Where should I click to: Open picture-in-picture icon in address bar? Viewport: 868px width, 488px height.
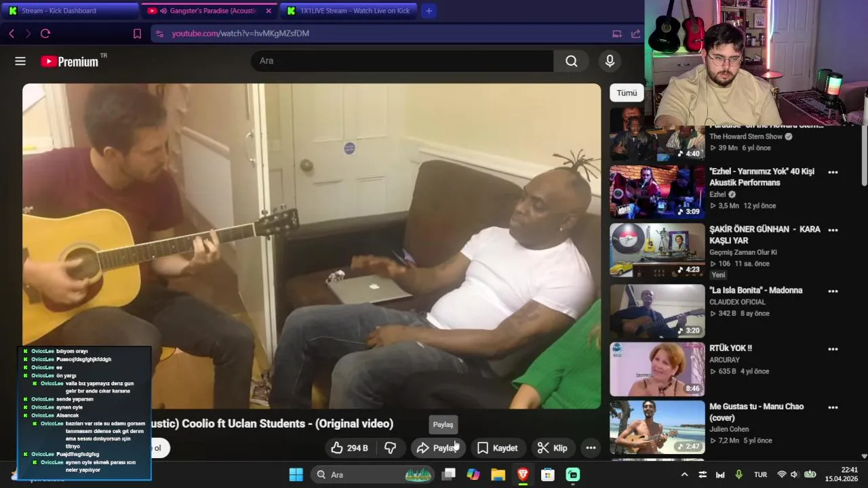tap(616, 33)
